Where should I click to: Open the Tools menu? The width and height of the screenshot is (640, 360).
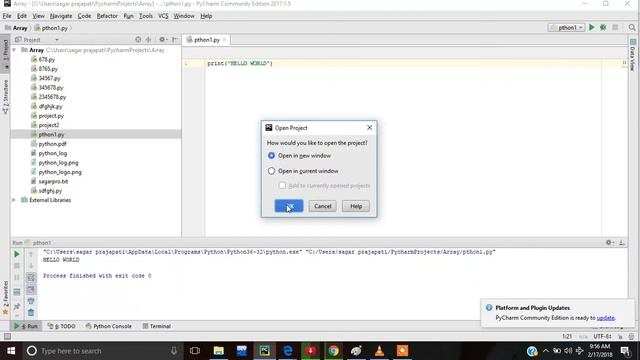146,16
